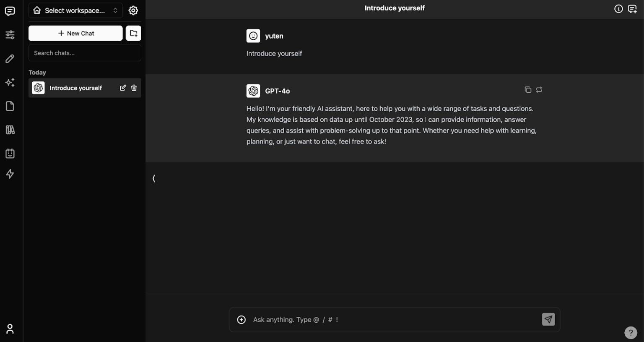Select the pencil prompts icon in sidebar

pos(10,58)
